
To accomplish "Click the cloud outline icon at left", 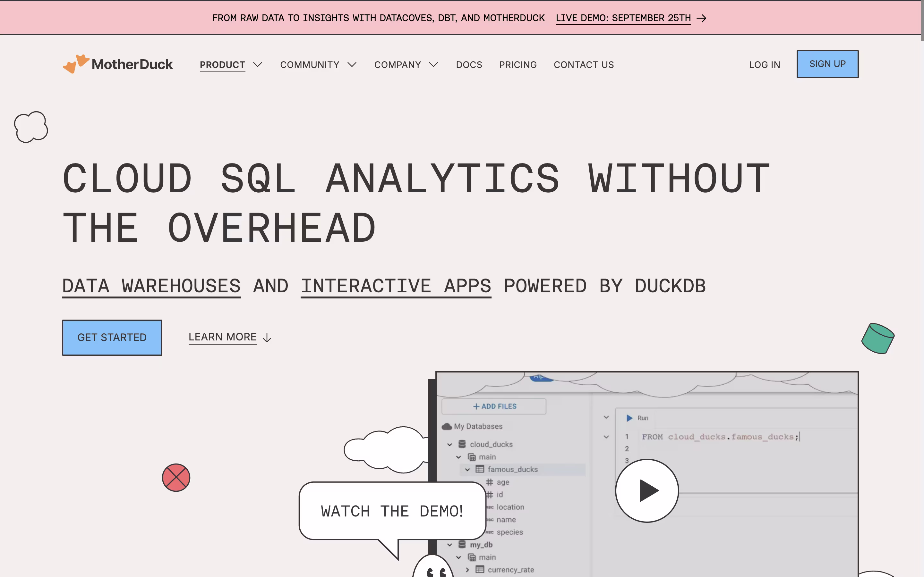I will point(31,127).
